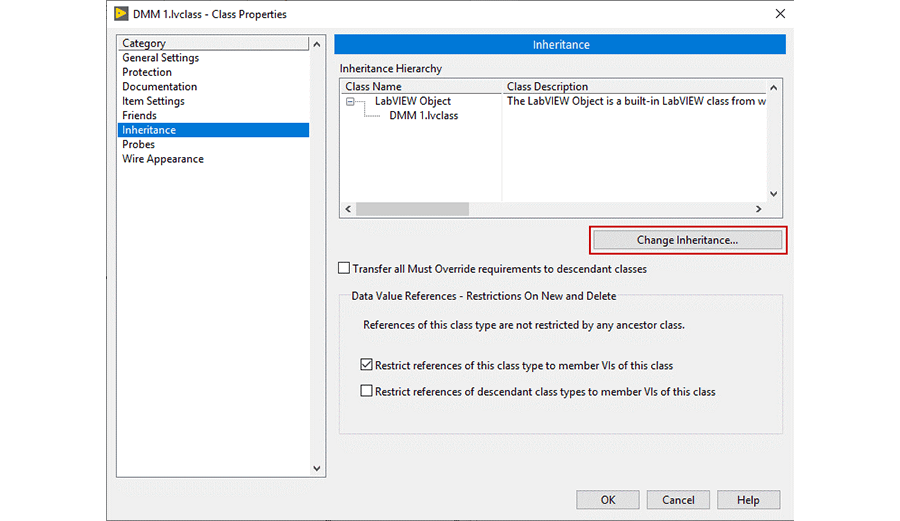Click category list scroll down arrow

click(x=317, y=468)
